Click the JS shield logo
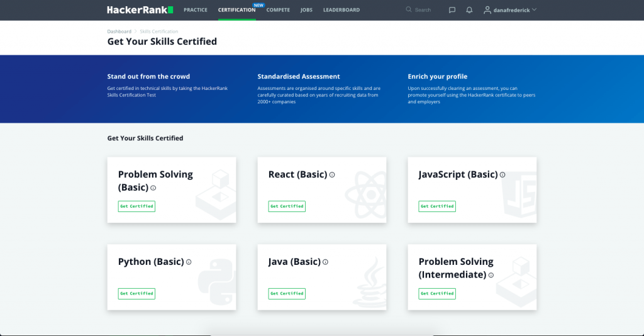Screen dimensions: 644x336 pos(519,194)
